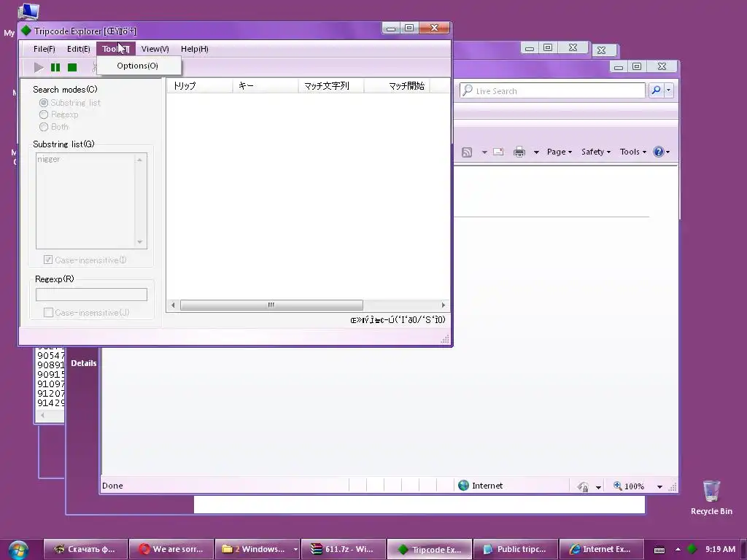Click the Protected Mode icon in IE status bar
The height and width of the screenshot is (560, 747).
point(583,486)
